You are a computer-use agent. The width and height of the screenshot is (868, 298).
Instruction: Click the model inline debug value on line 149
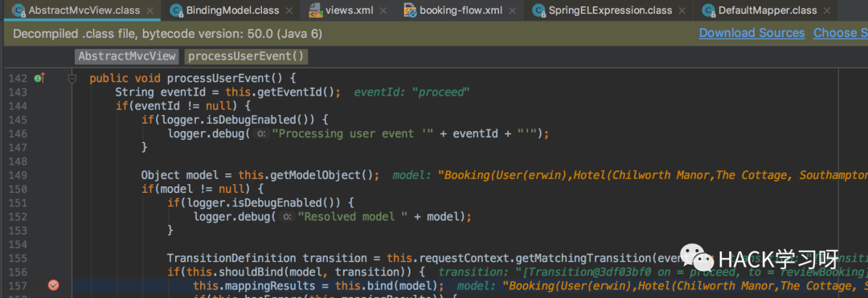(x=630, y=175)
